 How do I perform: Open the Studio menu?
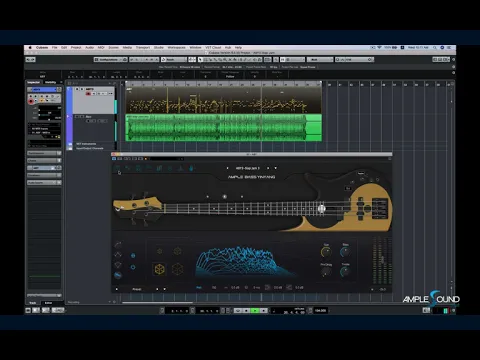159,48
